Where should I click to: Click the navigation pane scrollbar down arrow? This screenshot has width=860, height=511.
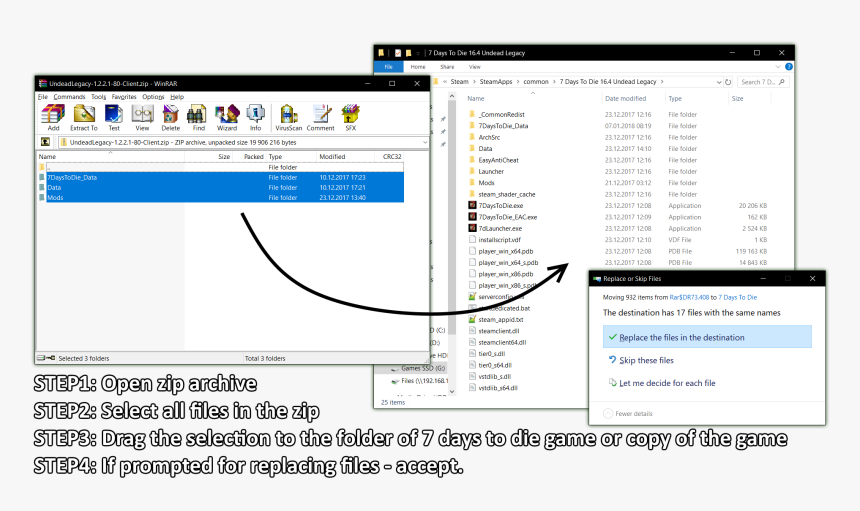coord(452,391)
